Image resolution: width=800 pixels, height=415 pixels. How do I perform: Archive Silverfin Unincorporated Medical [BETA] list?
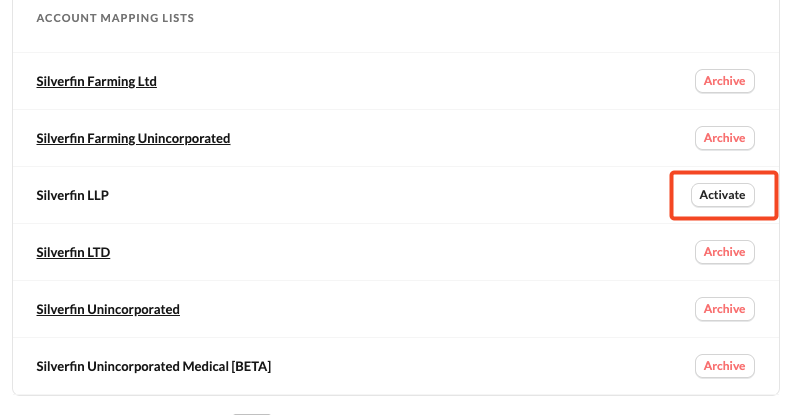tap(724, 366)
